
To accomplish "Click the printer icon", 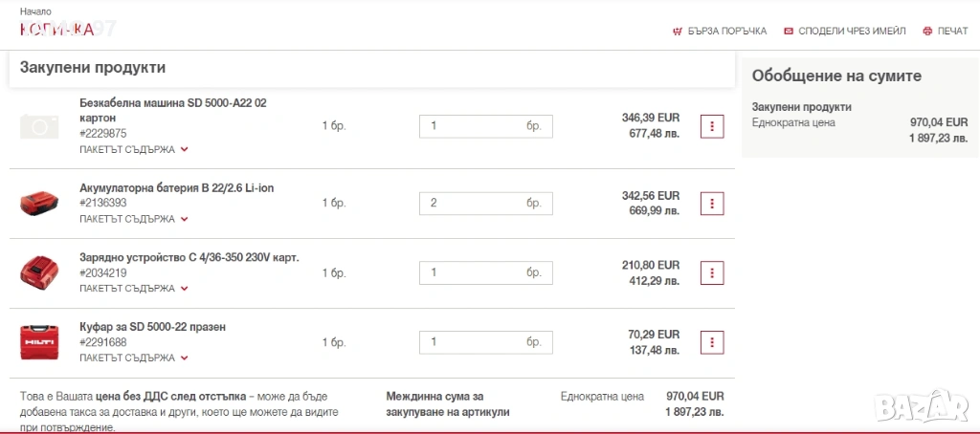I will click(x=927, y=31).
